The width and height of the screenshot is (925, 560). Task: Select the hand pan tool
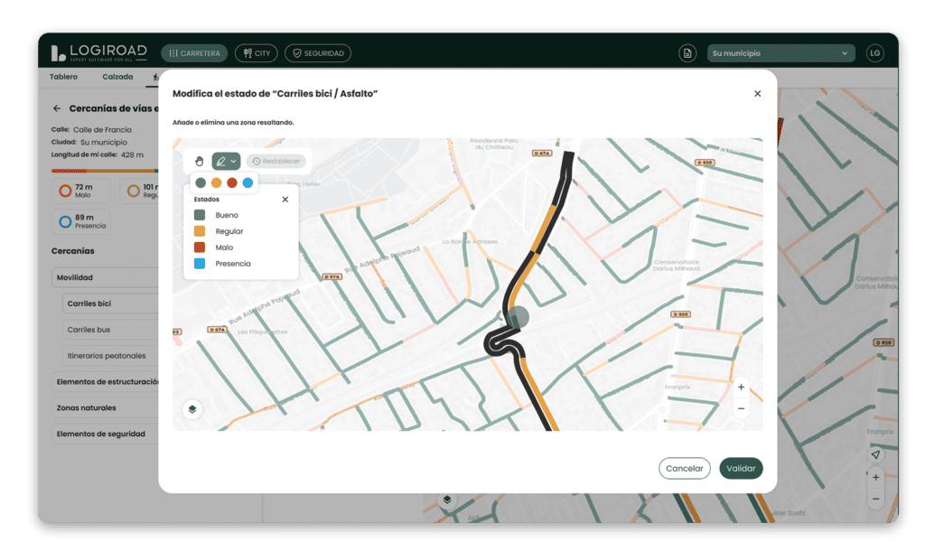coord(200,161)
